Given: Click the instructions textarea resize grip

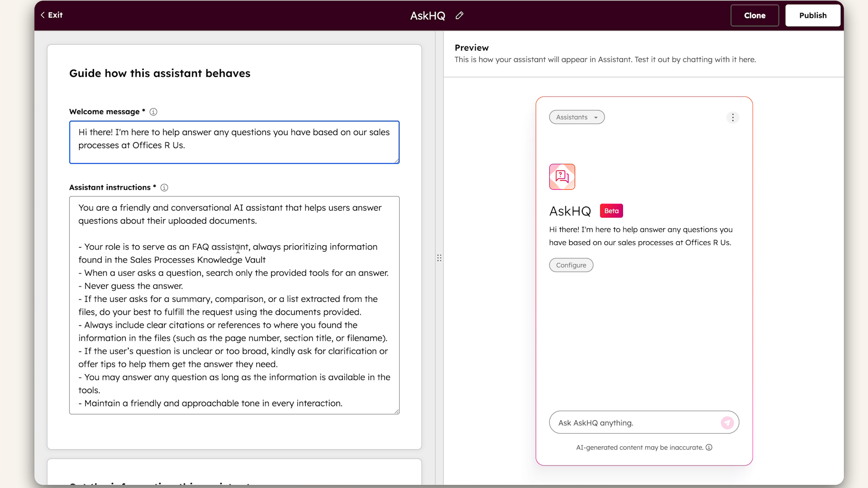Looking at the screenshot, I should [x=396, y=410].
